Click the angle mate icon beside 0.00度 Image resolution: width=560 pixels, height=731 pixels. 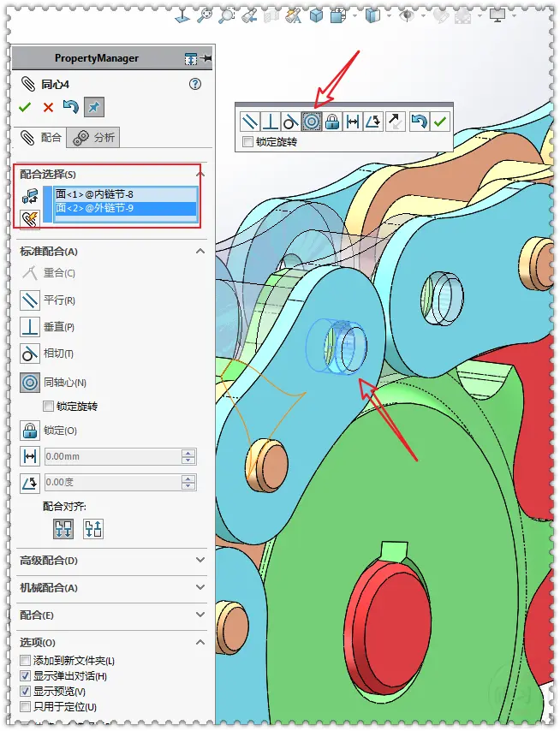point(30,483)
